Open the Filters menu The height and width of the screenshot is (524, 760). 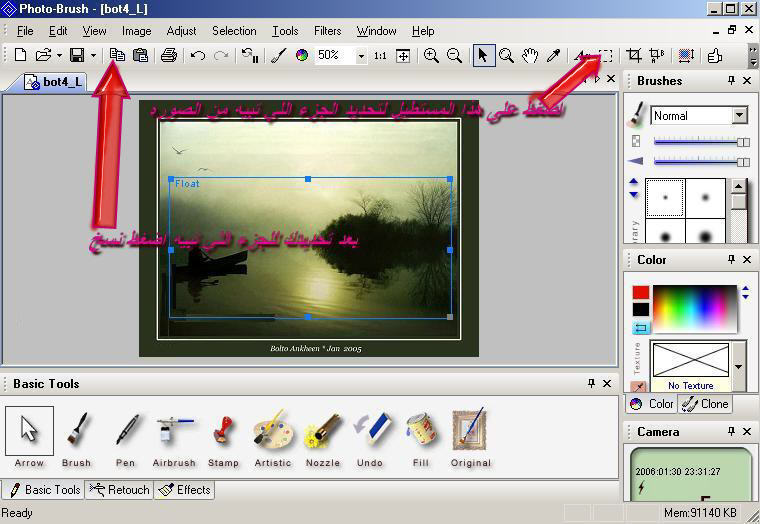(327, 31)
